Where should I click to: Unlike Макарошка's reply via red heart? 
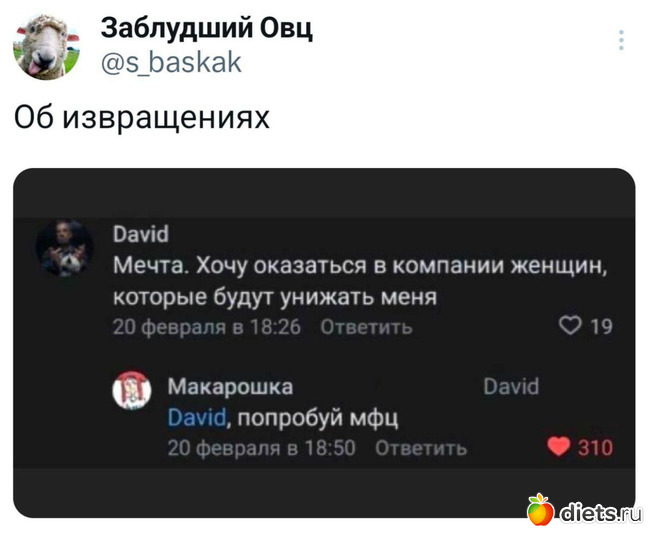click(x=558, y=447)
